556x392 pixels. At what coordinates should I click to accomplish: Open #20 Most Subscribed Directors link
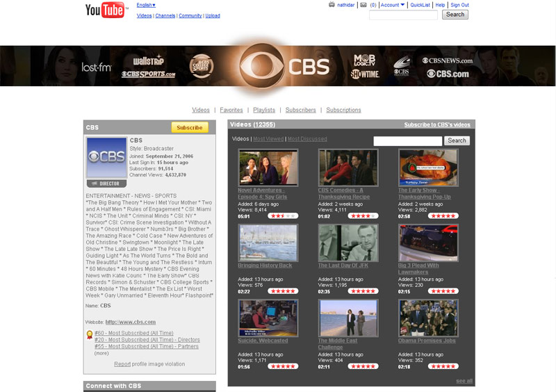coord(147,339)
